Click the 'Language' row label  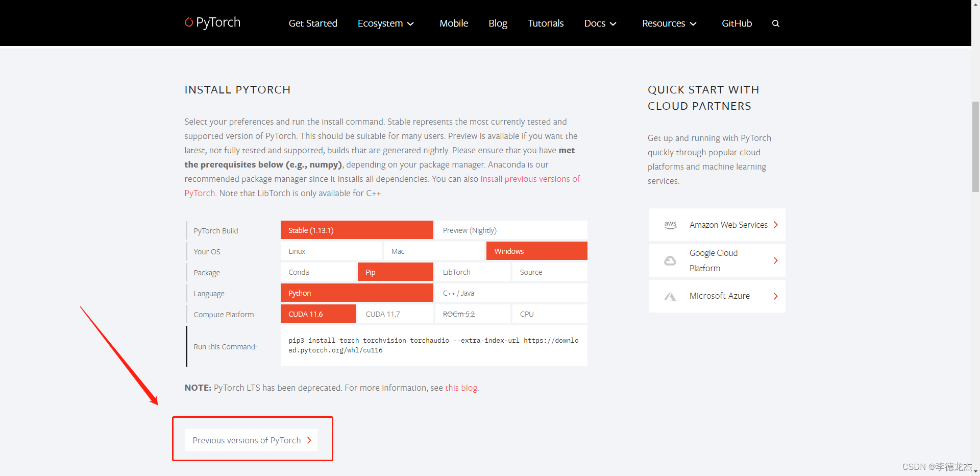coord(209,294)
